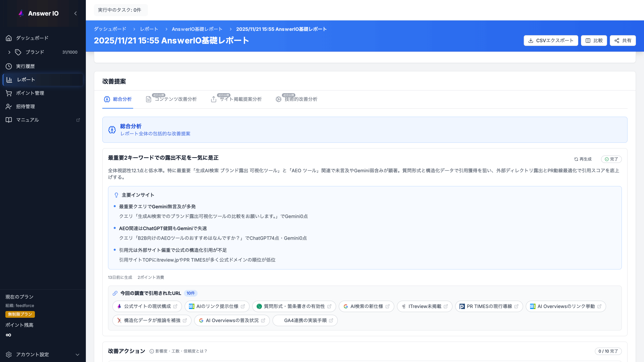Click the shopping cart points management icon
This screenshot has height=362, width=644.
(x=9, y=93)
